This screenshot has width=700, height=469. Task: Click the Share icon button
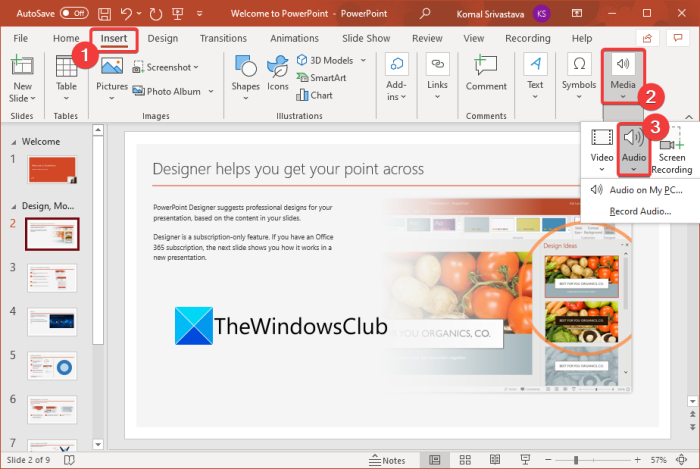[x=647, y=38]
